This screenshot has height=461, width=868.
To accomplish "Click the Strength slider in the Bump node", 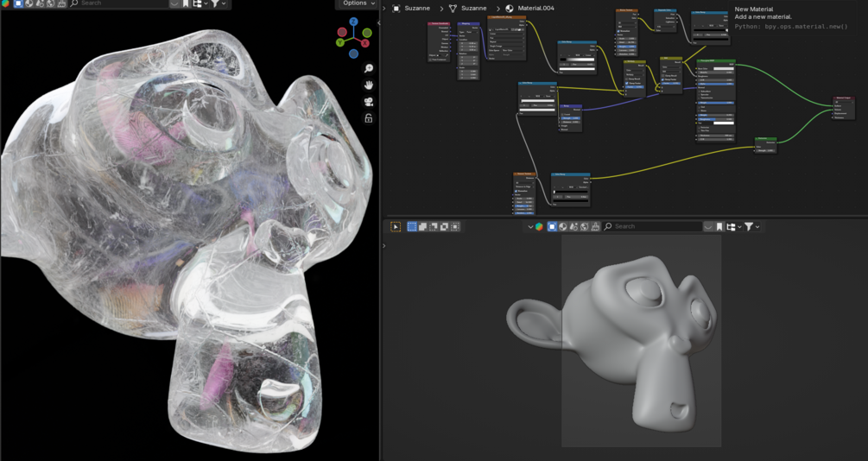I will pos(570,118).
